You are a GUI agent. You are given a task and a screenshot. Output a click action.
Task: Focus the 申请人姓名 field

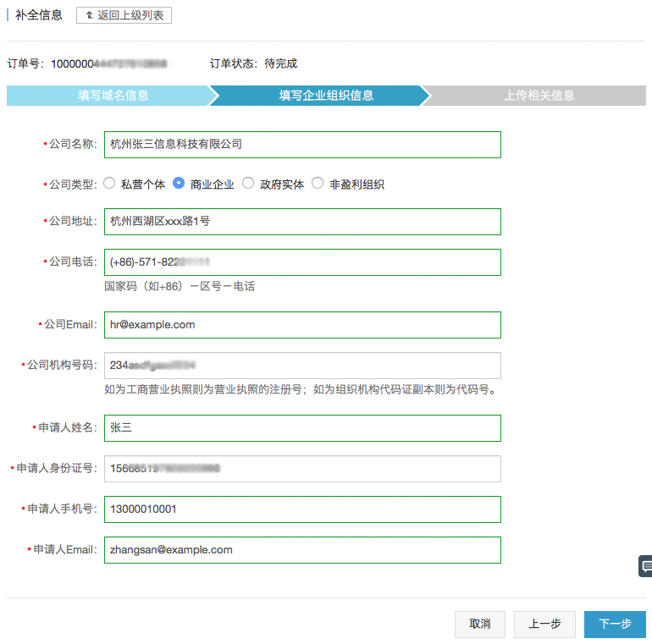[302, 428]
